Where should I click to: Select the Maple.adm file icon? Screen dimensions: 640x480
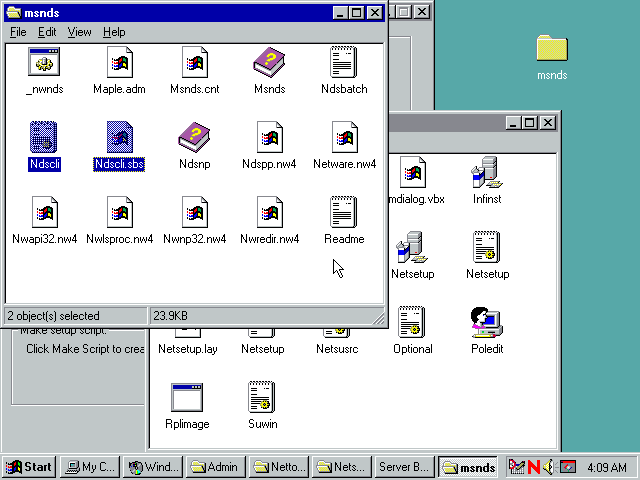120,62
